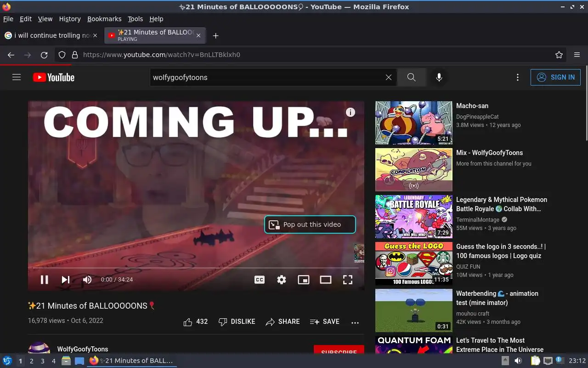Screen dimensions: 588x368
Task: Open YouTube settings three-dot menu
Action: point(518,77)
